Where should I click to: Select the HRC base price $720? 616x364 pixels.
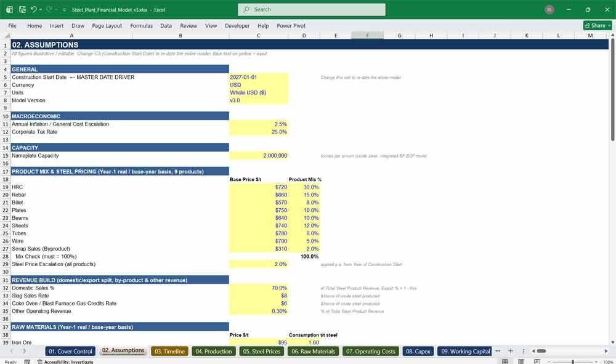click(259, 187)
